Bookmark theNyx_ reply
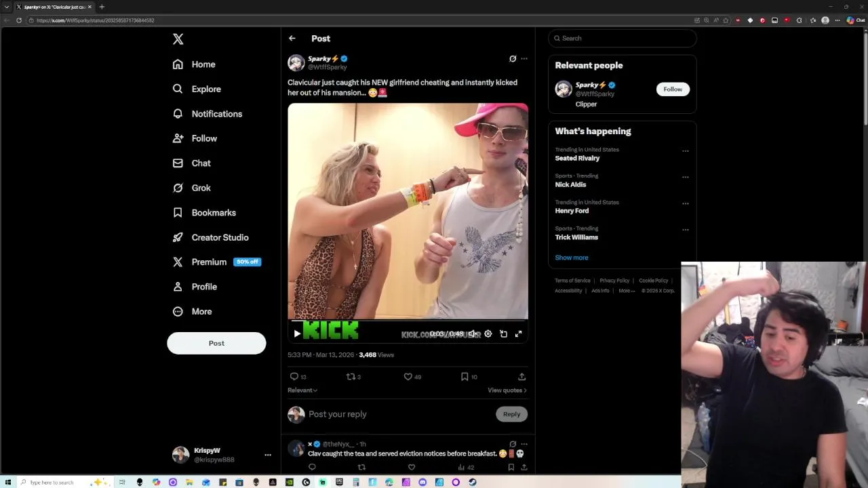The height and width of the screenshot is (488, 868). 511,467
